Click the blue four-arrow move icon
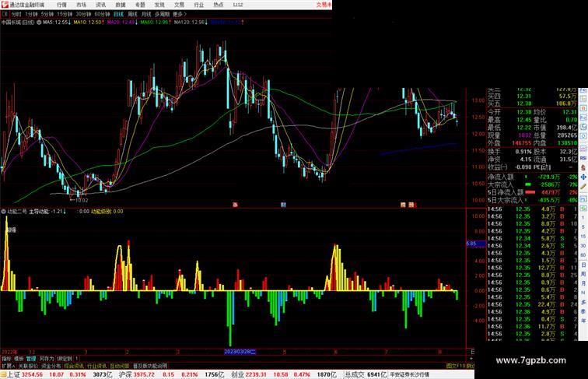Viewport: 588px width, 379px height. pyautogui.click(x=583, y=177)
